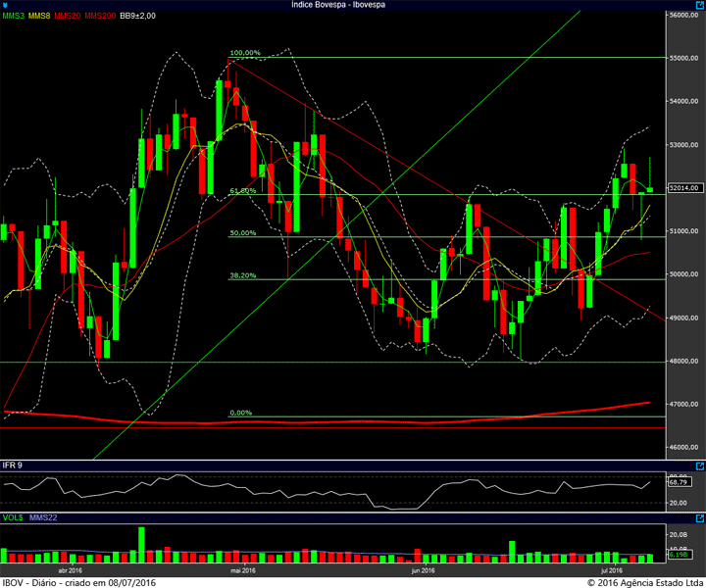
Task: Click the 20,0B level on volume axis
Action: (679, 534)
